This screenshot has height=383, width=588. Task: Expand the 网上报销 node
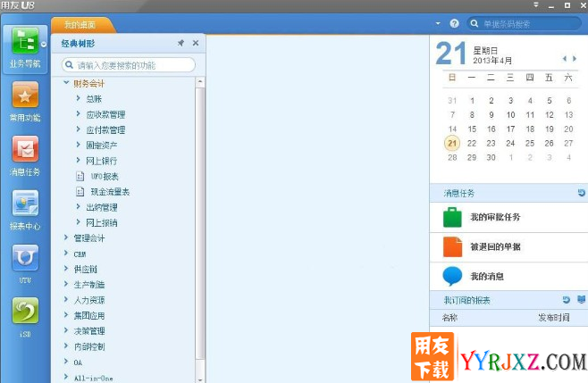78,222
